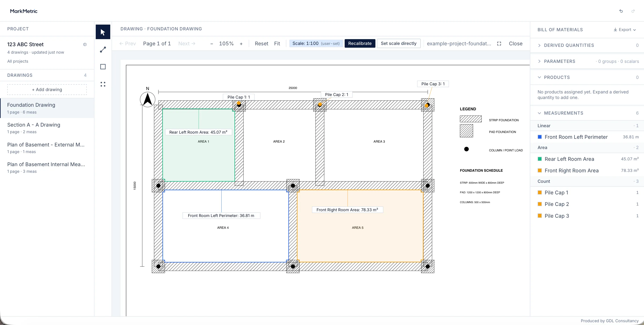
Task: Click the Front Room Left Perimeter 36.81 m label
Action: point(221,216)
